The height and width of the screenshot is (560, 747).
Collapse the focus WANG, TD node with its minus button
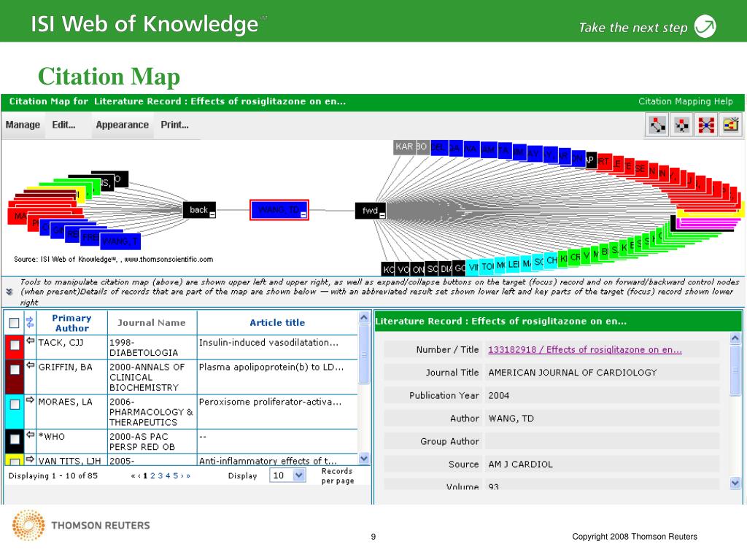[x=303, y=215]
